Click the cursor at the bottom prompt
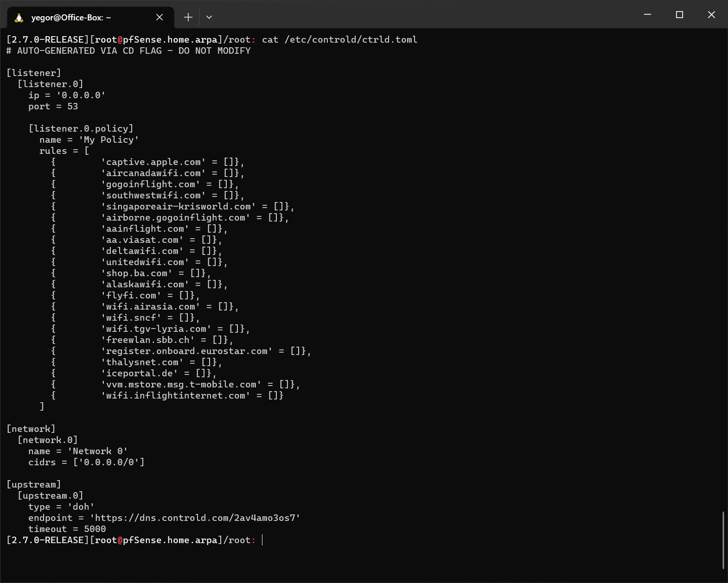This screenshot has height=583, width=728. [262, 540]
